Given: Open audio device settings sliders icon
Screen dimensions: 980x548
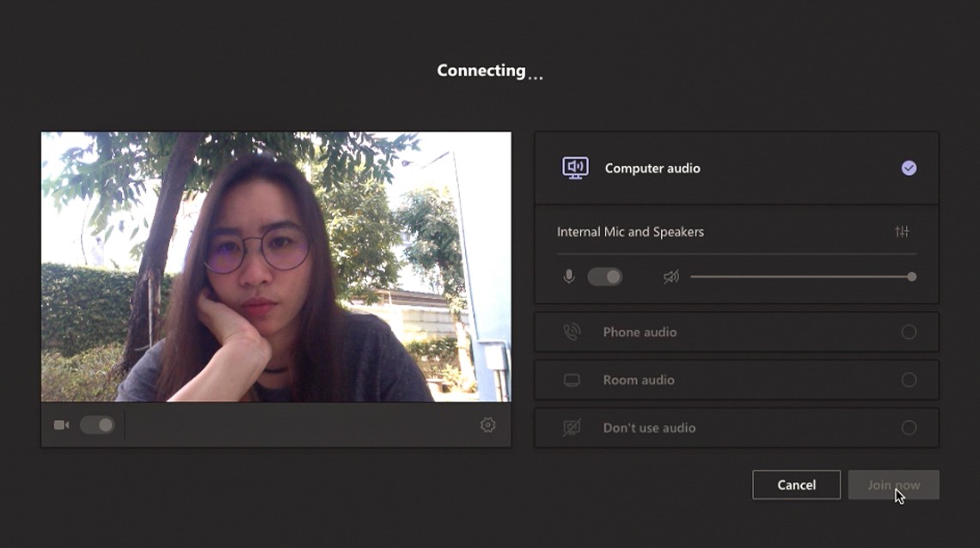Looking at the screenshot, I should click(x=902, y=232).
